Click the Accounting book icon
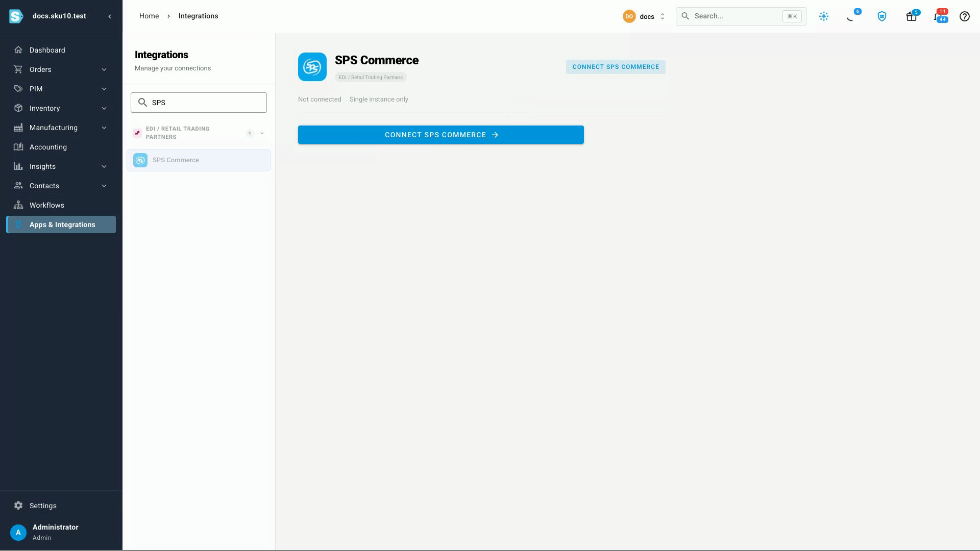The height and width of the screenshot is (551, 980). (18, 147)
